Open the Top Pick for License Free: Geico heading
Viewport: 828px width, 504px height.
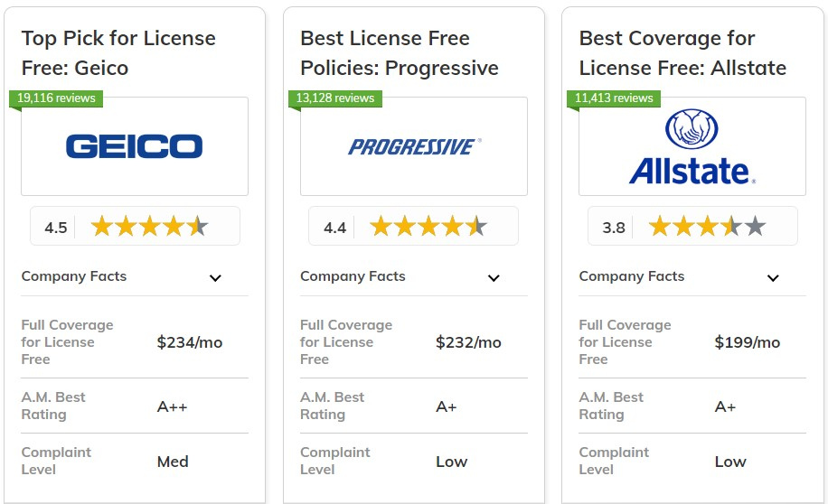[x=118, y=52]
